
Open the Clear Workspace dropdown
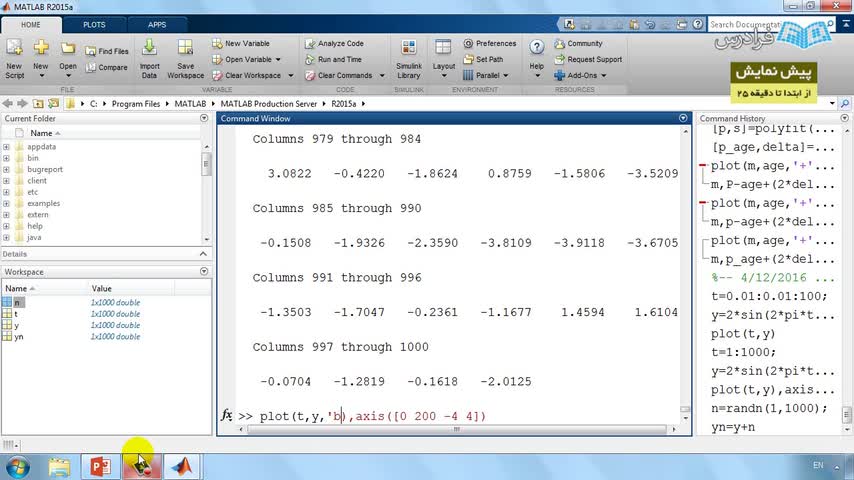tap(291, 75)
